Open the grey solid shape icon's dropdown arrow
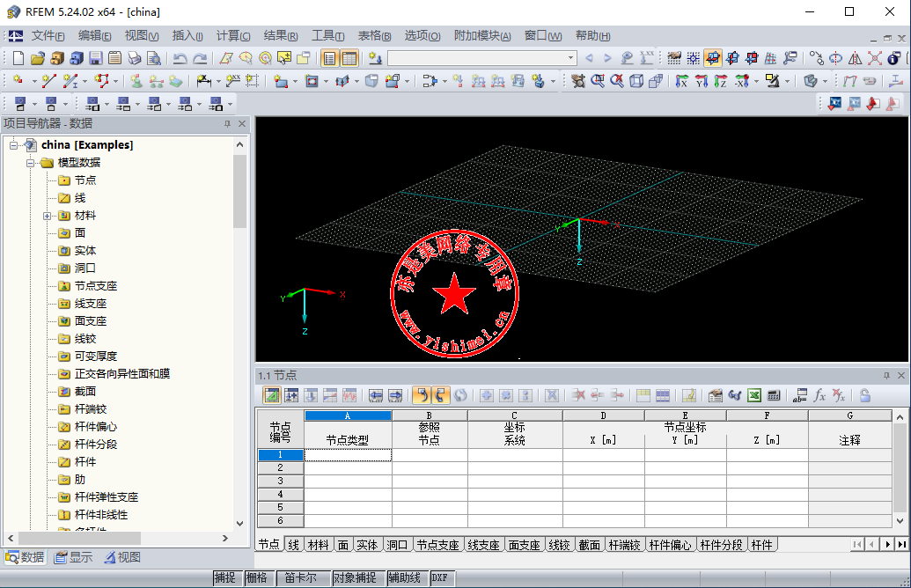 tap(825, 81)
